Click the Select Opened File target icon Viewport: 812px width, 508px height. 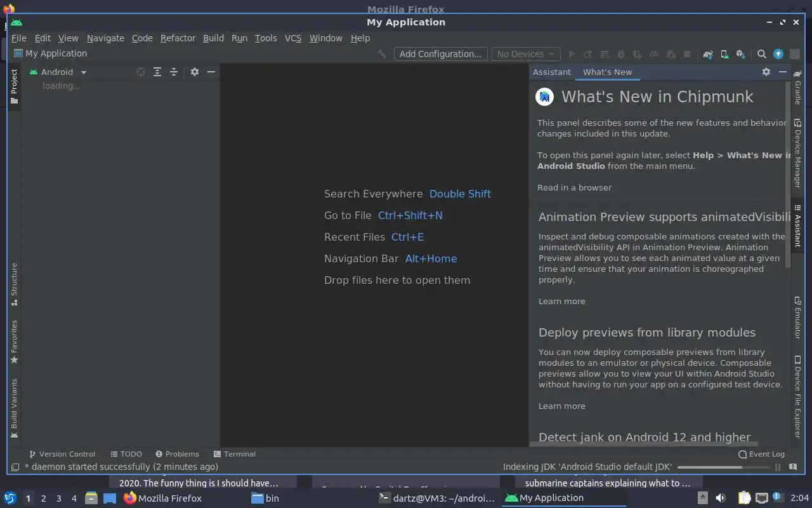click(141, 72)
